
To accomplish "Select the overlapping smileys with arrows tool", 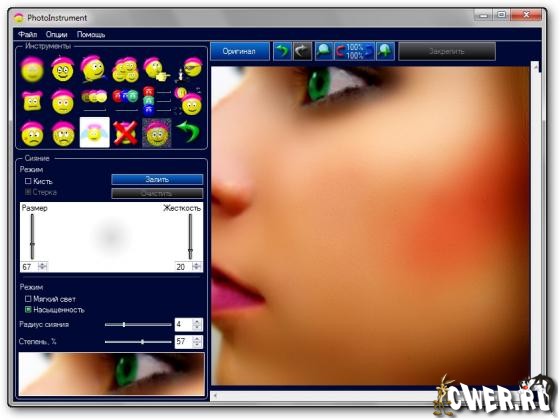I will (x=189, y=101).
